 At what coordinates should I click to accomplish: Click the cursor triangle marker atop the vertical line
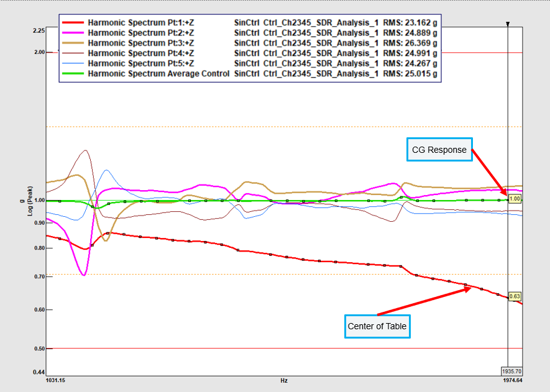coord(508,24)
